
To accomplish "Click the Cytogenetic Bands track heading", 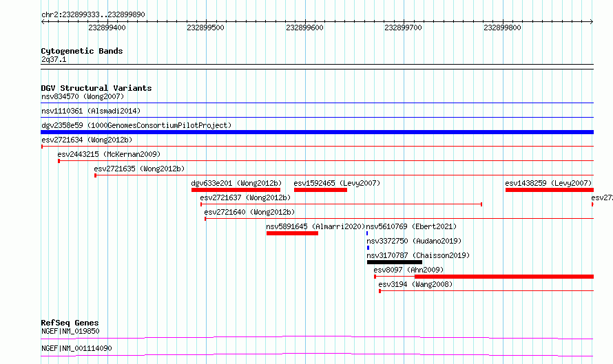I will point(82,51).
